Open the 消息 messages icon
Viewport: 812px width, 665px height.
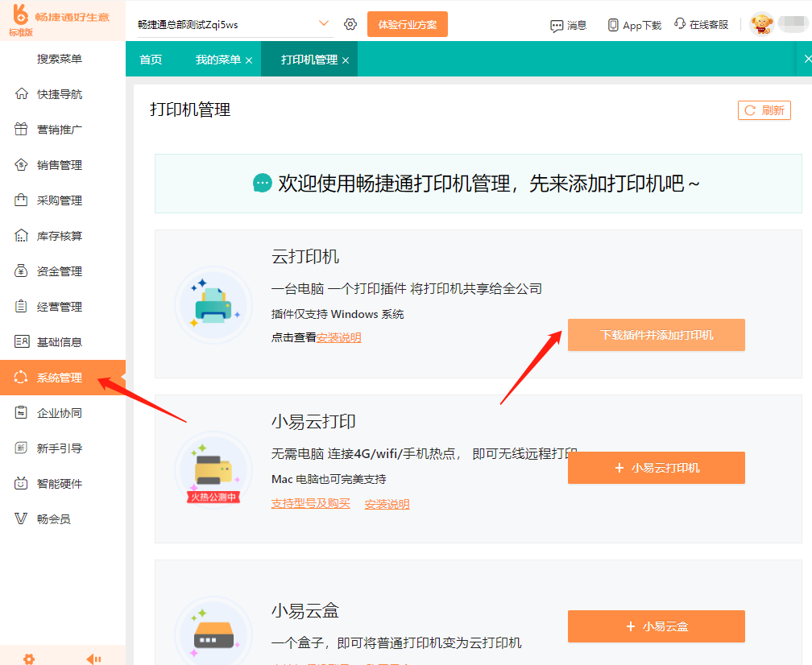pos(557,25)
